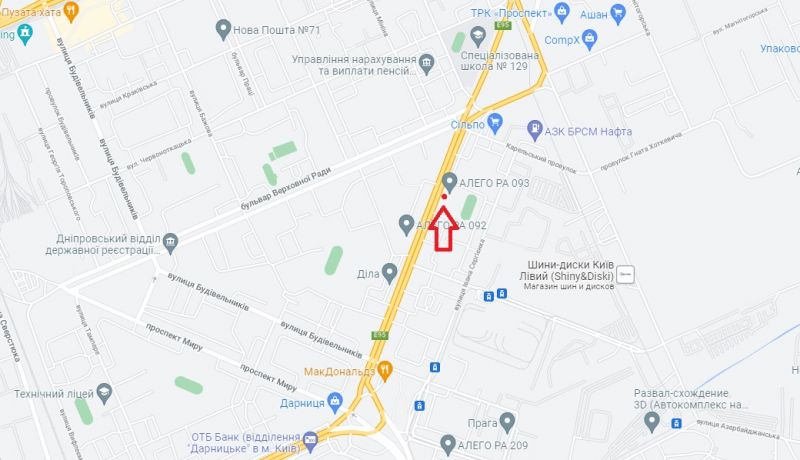Click the Пузата хата restaurant marker
This screenshot has width=800, height=460.
[71, 12]
